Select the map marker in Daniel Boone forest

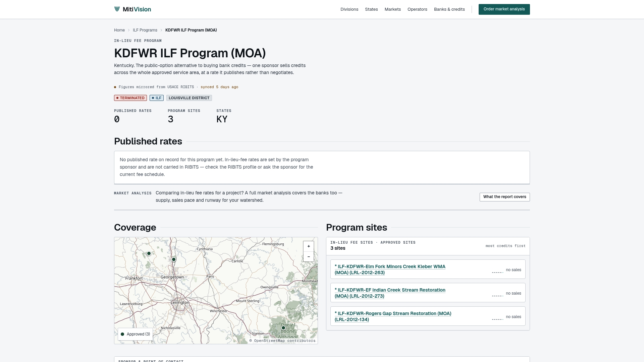283,328
